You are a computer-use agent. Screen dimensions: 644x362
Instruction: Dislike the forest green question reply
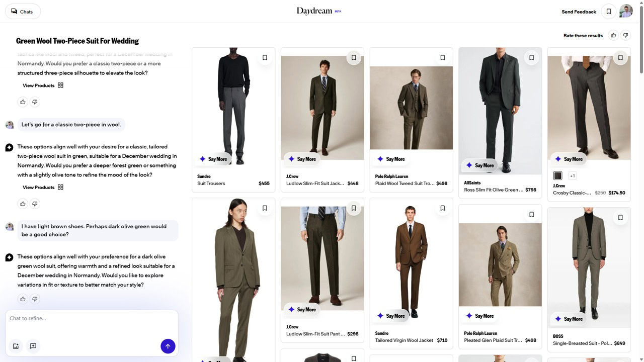(x=35, y=204)
